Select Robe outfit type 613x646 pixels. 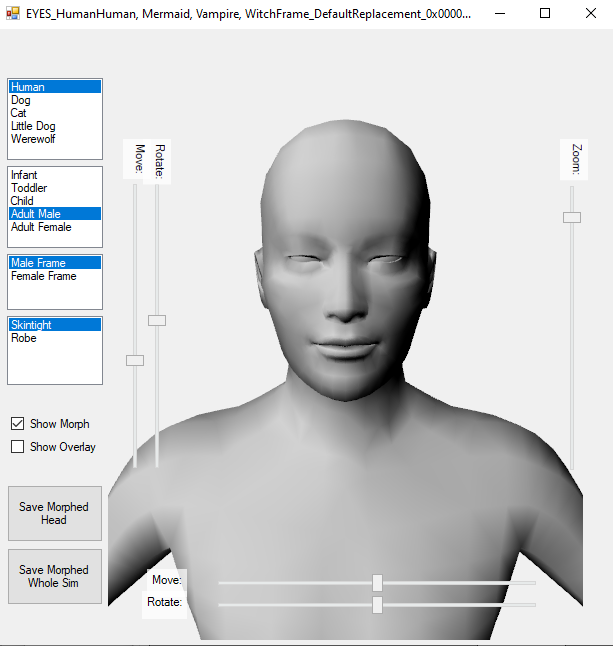pos(24,338)
